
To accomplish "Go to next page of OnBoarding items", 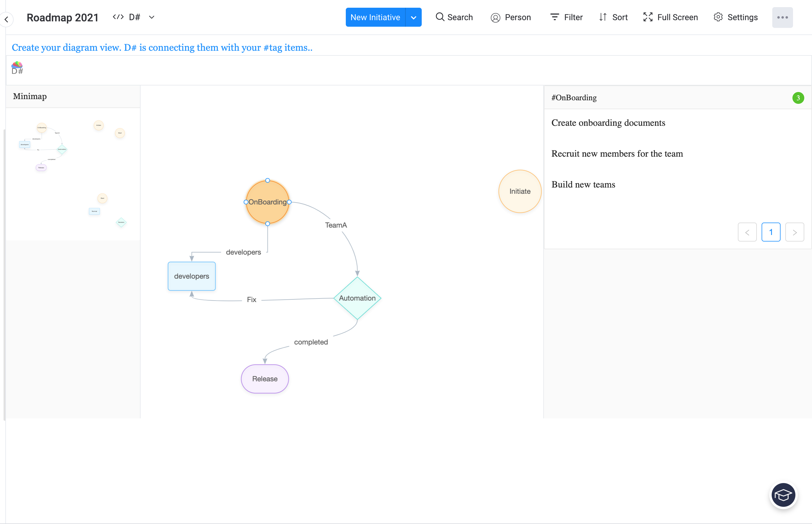I will coord(795,232).
